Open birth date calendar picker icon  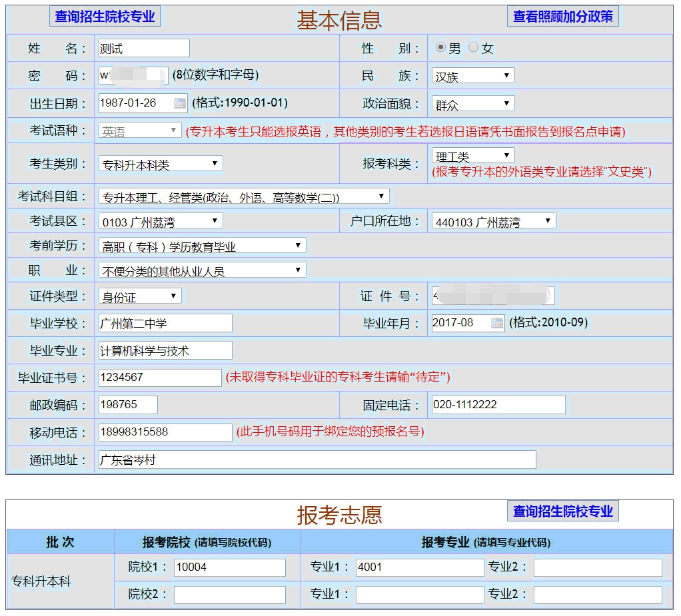pos(179,103)
